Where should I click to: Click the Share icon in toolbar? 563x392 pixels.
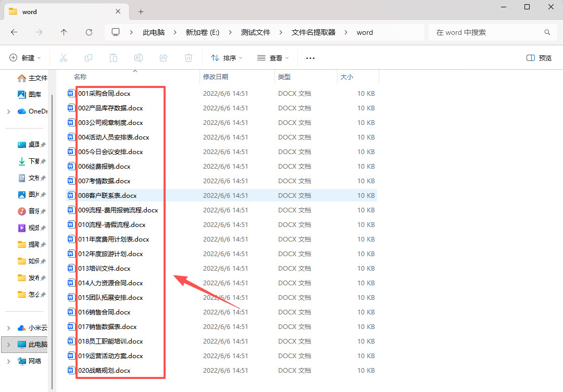coord(164,58)
